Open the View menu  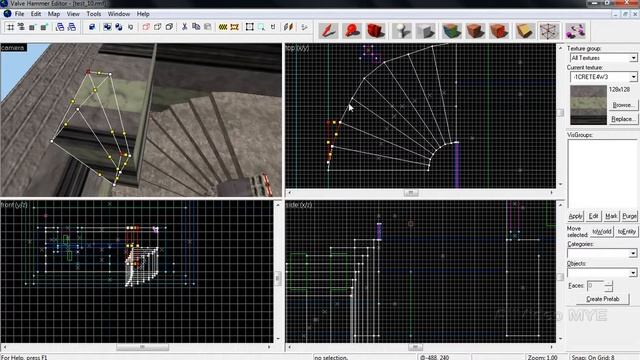(73, 14)
